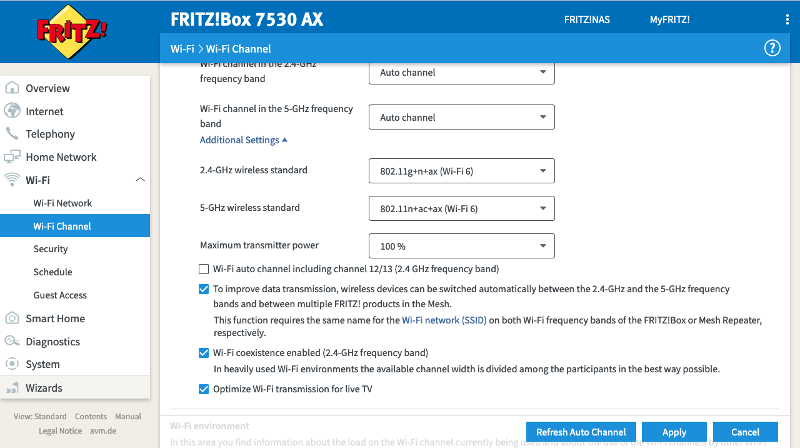Click the Wi-Fi signal icon in sidebar
This screenshot has width=800, height=448.
[12, 180]
